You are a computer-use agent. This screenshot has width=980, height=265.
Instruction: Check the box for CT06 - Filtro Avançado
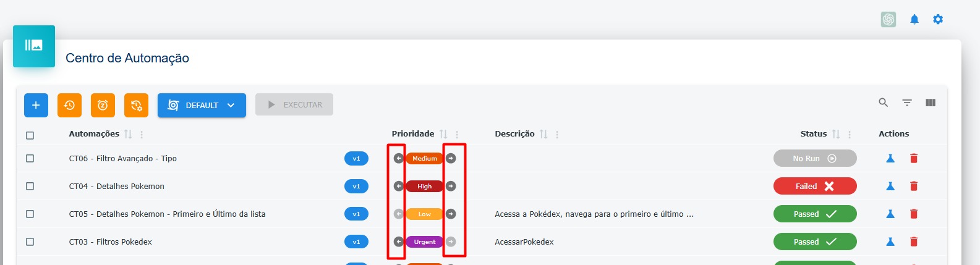(x=30, y=158)
